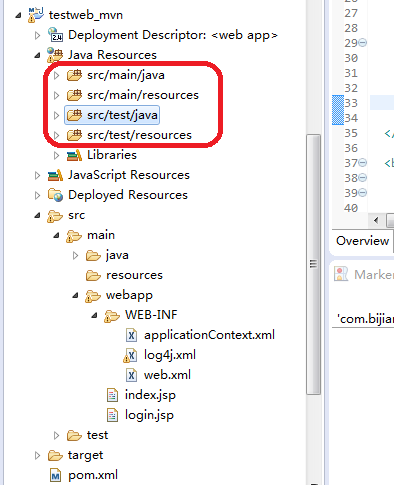Click the index.jsp file icon

tap(112, 395)
